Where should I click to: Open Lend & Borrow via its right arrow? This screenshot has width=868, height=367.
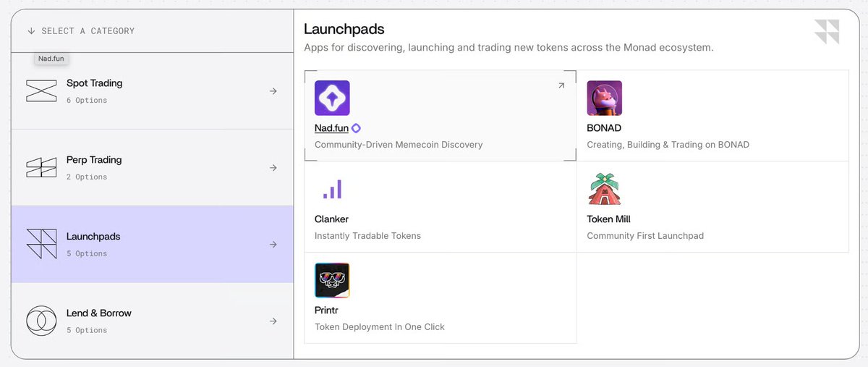tap(273, 321)
